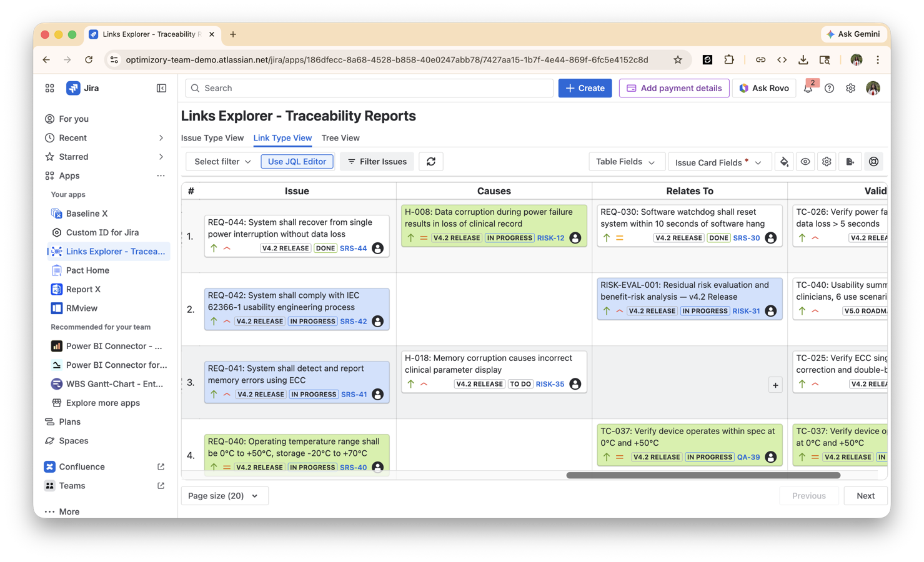Screen dimensions: 924x562
Task: Open the Report X app
Action: tap(83, 289)
